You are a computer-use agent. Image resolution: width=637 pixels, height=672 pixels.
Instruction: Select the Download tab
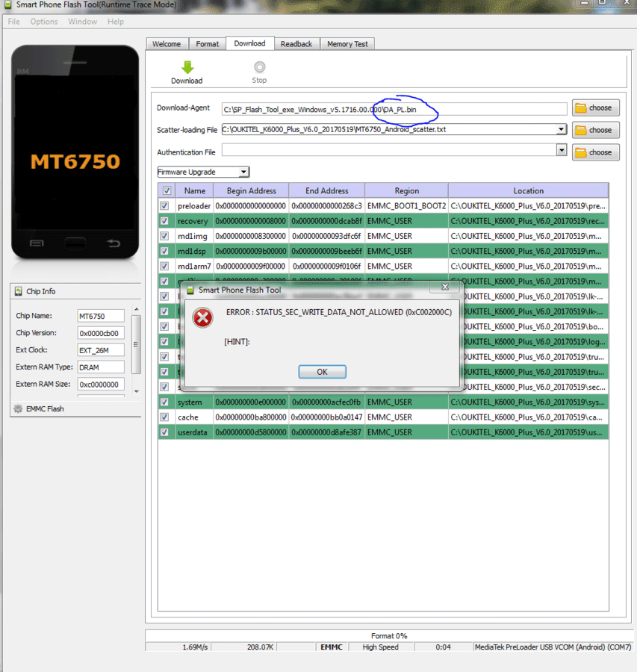point(250,43)
